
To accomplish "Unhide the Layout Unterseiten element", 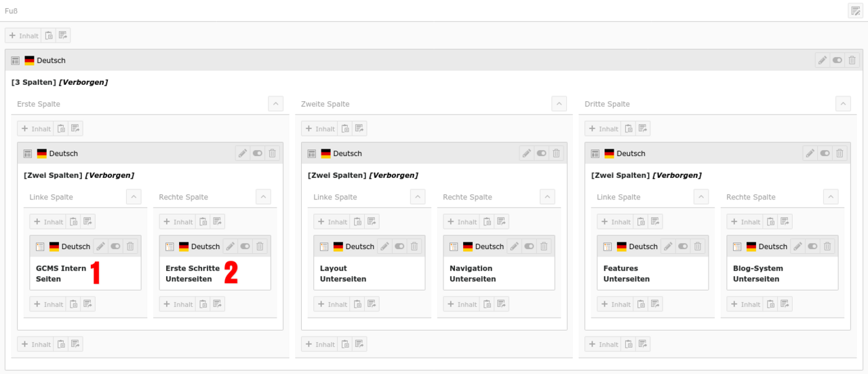I will (399, 246).
